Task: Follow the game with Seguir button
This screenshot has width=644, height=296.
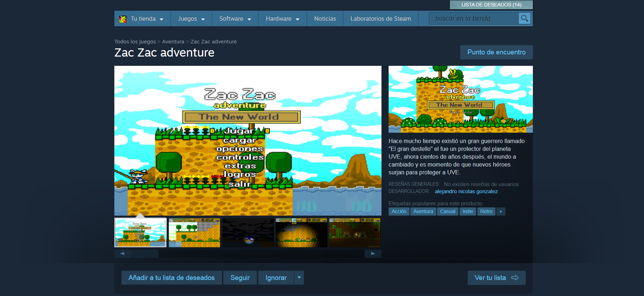Action: (x=240, y=277)
